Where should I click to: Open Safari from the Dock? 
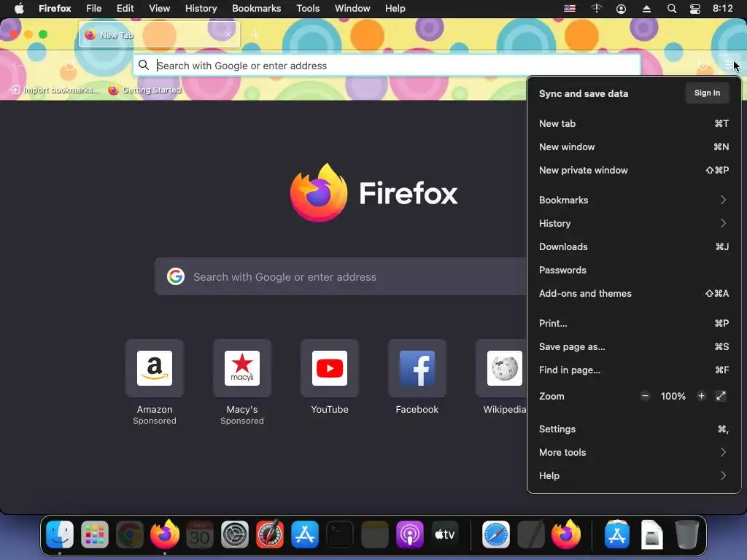[x=496, y=534]
